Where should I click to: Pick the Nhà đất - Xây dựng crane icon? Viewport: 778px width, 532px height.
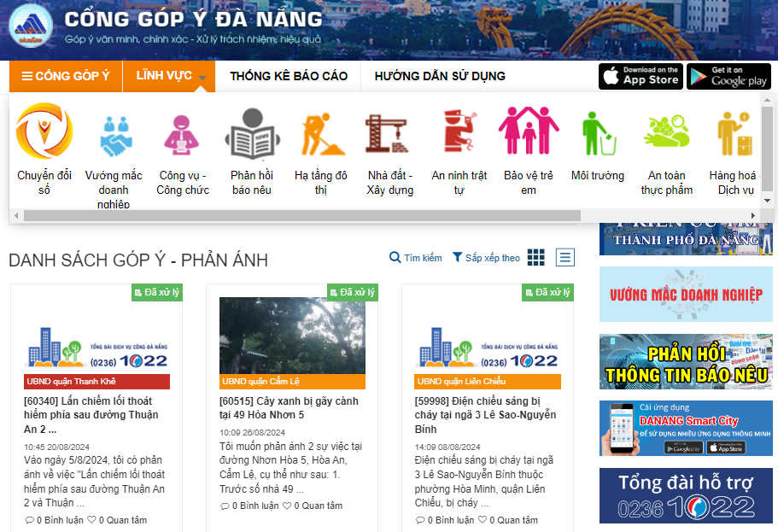point(387,133)
